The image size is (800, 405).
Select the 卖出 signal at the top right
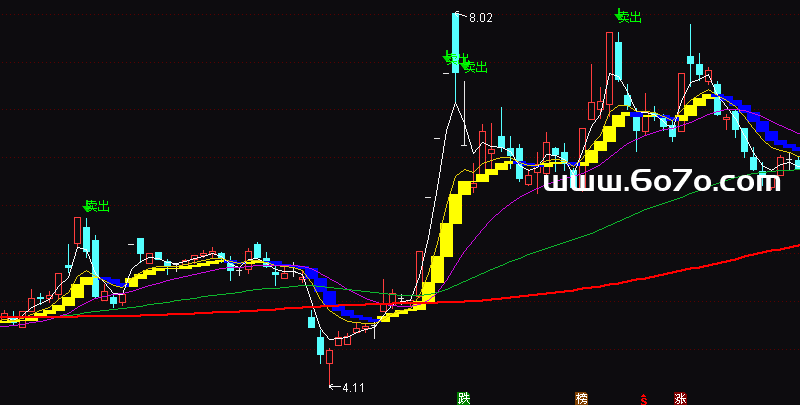[x=629, y=16]
